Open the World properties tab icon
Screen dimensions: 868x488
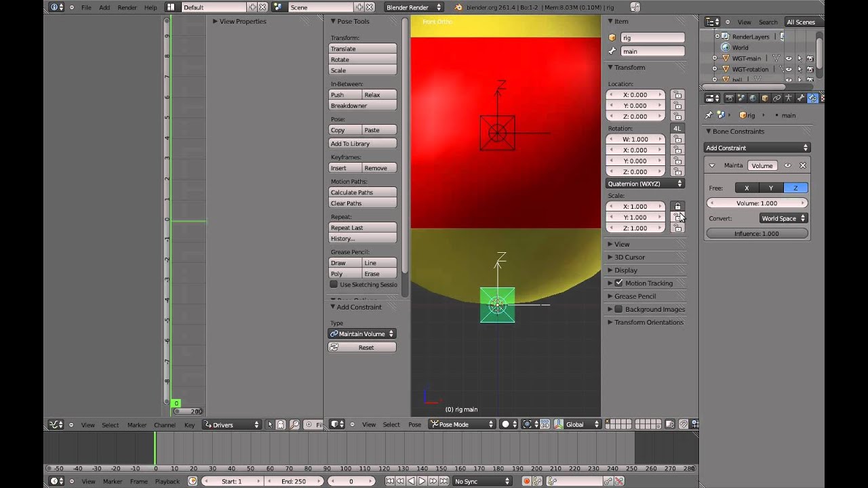click(x=753, y=98)
